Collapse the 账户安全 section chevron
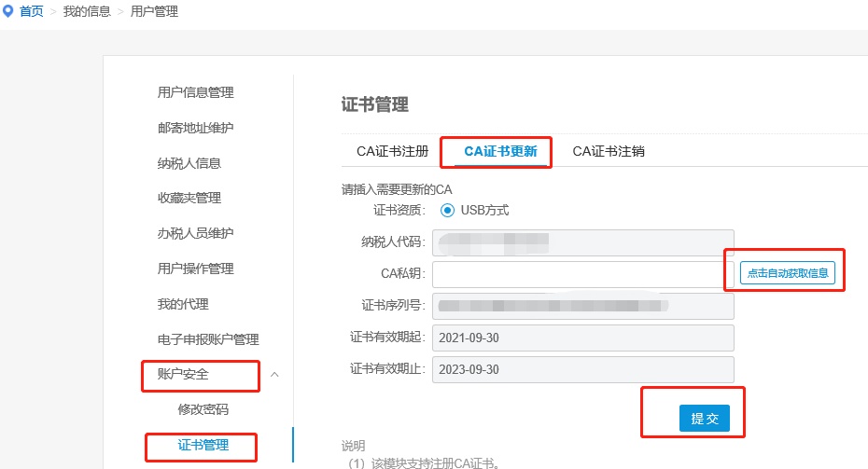Screen dimensions: 868x469 tap(274, 375)
